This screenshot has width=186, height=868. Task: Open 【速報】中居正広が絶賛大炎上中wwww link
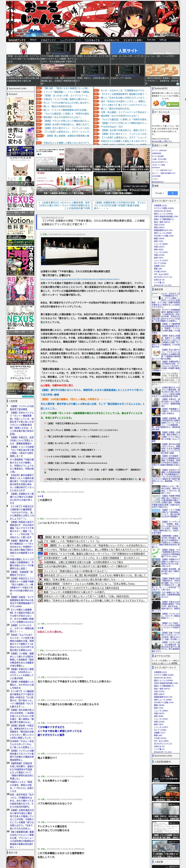tap(72, 424)
